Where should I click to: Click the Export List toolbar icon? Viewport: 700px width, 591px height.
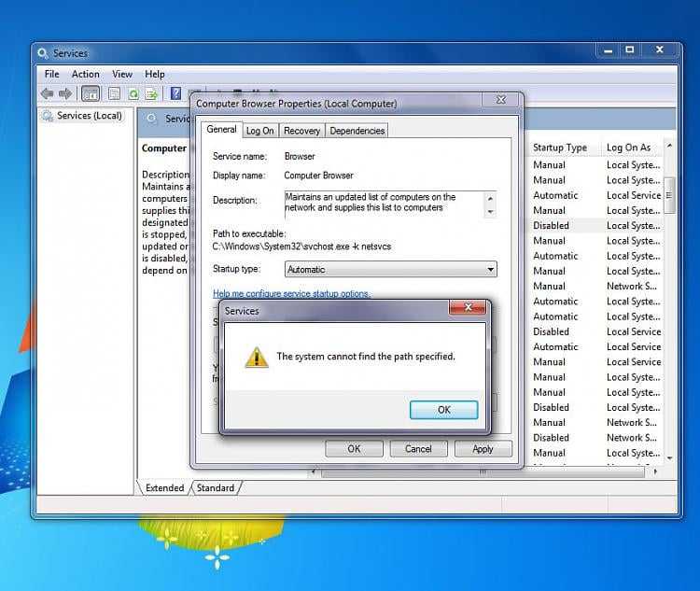coord(152,93)
